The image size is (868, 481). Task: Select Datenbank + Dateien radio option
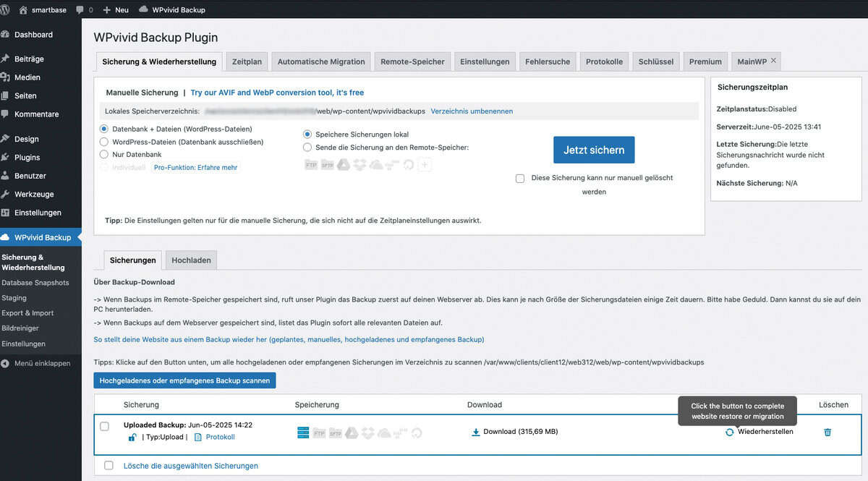pos(104,129)
